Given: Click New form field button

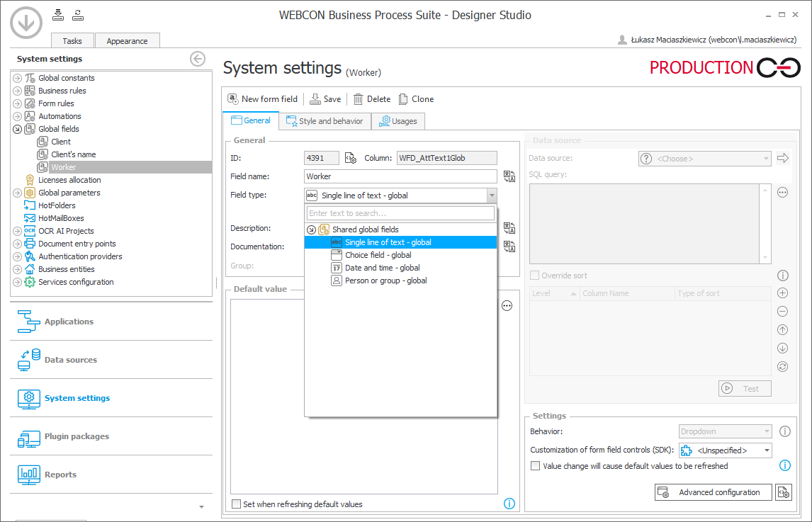Looking at the screenshot, I should coord(263,99).
